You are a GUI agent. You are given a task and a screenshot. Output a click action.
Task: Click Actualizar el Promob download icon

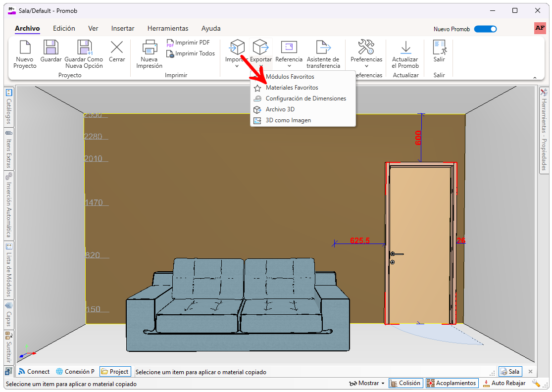point(405,48)
